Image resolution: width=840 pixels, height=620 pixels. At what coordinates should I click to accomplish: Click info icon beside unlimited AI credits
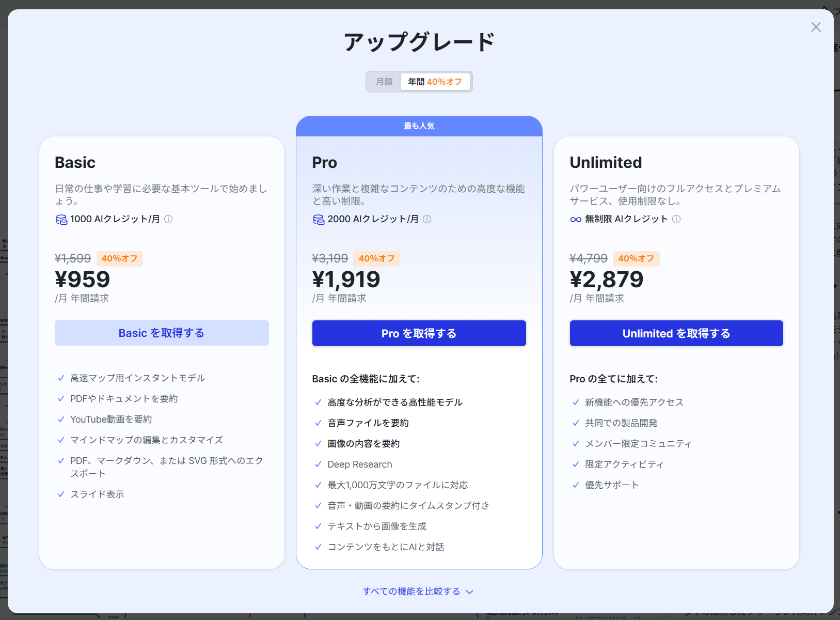pyautogui.click(x=676, y=219)
